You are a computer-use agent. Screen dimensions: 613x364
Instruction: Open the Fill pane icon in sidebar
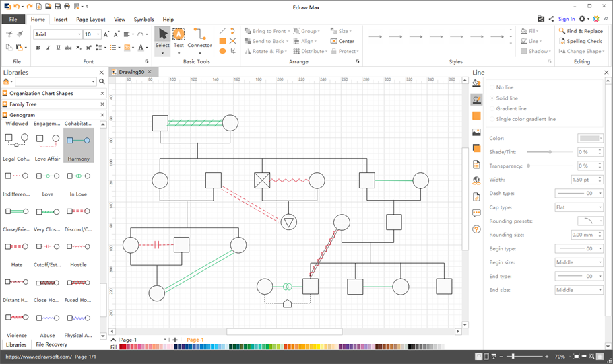point(476,83)
